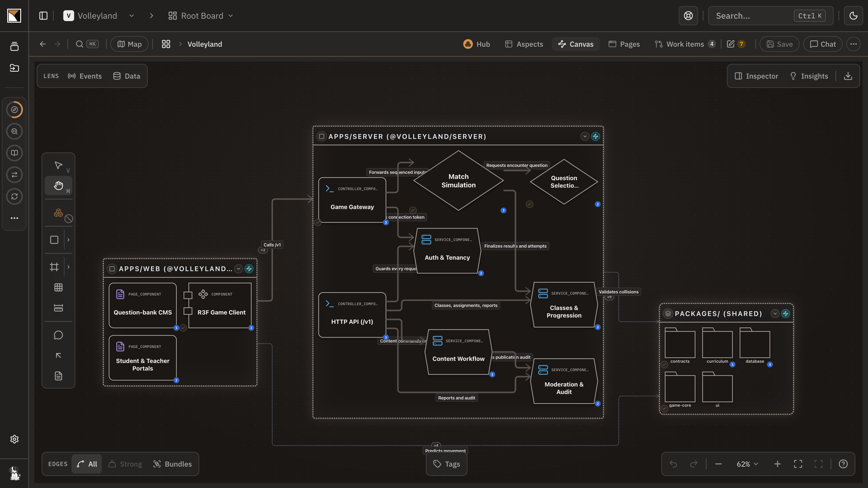Zoom in with plus button
The height and width of the screenshot is (488, 868).
[x=778, y=464]
